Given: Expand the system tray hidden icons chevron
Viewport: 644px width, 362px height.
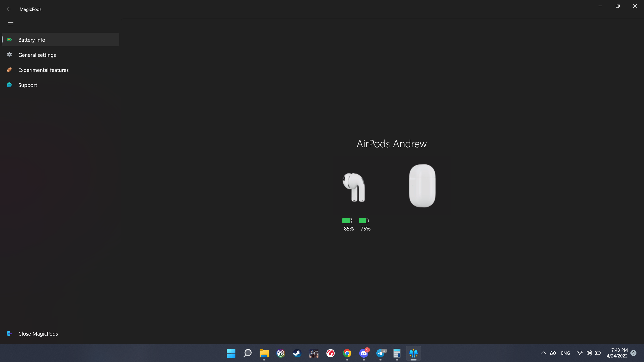Looking at the screenshot, I should coord(543,353).
